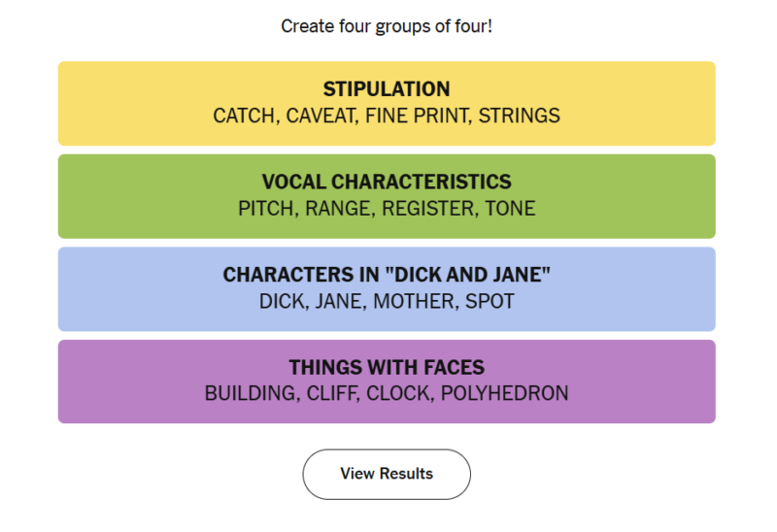
Task: Click the View Results button
Action: coord(387,474)
